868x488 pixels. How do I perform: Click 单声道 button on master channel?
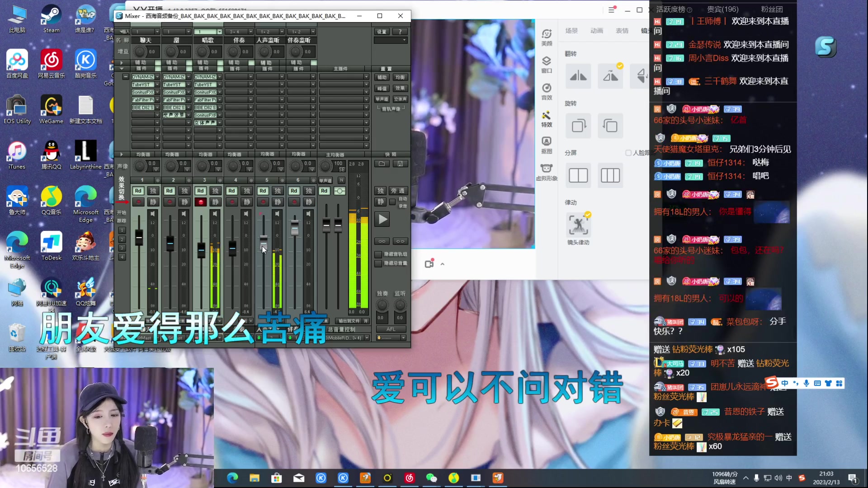325,180
